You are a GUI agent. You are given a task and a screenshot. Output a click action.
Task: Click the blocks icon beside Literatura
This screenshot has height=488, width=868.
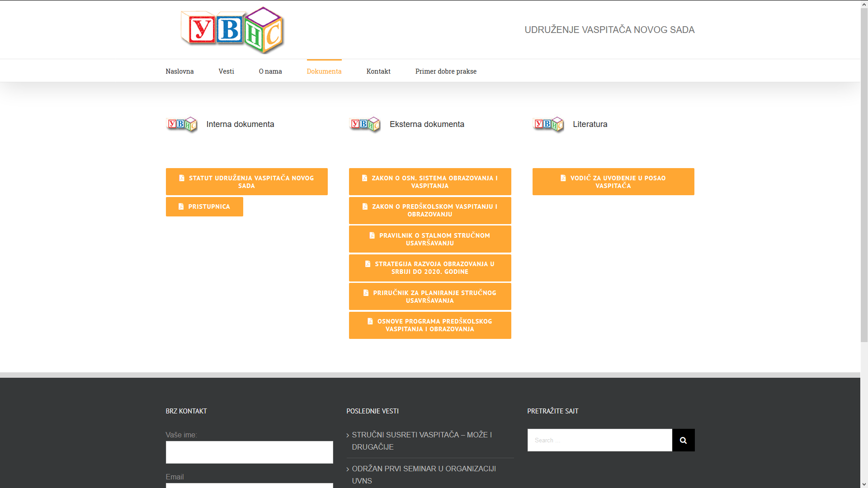[x=548, y=124]
